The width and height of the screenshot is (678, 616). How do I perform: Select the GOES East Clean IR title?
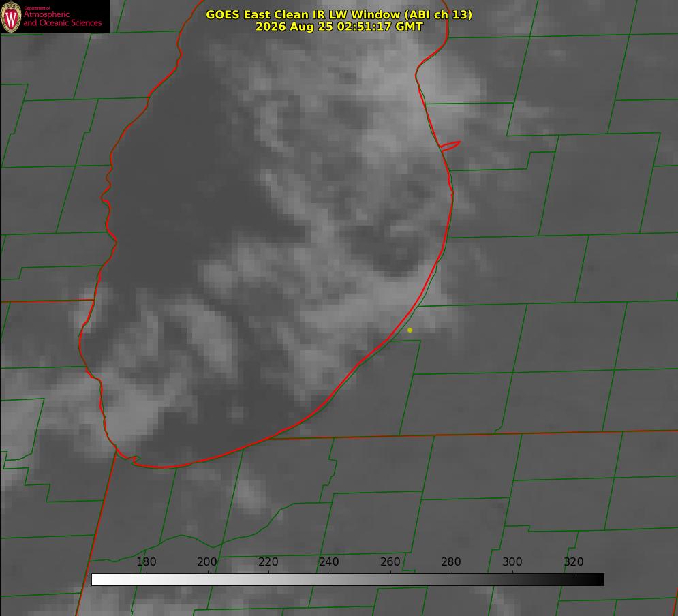click(339, 14)
